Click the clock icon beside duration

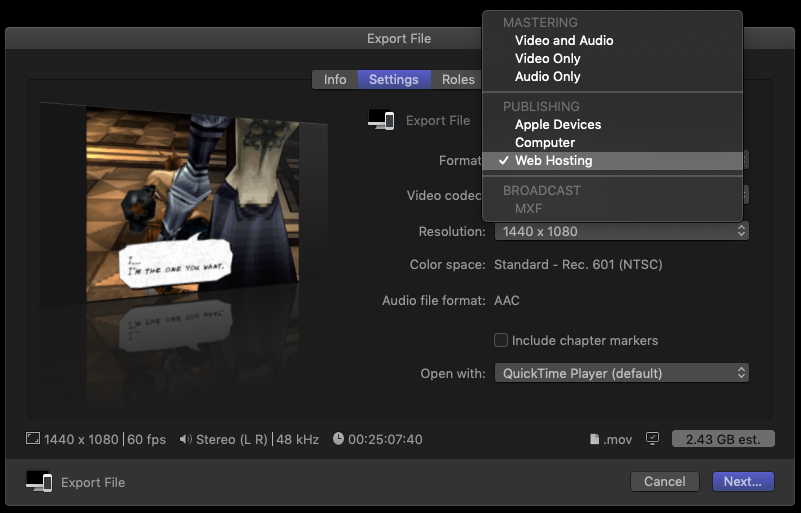tap(338, 438)
